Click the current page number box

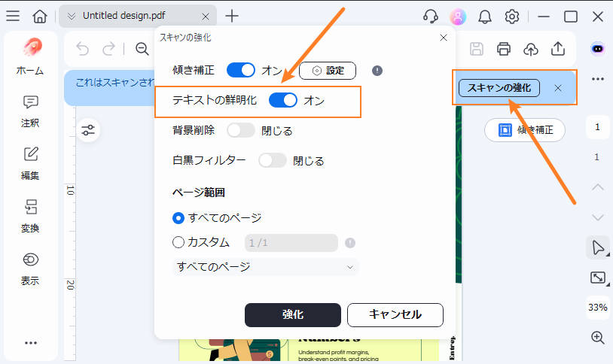point(597,127)
